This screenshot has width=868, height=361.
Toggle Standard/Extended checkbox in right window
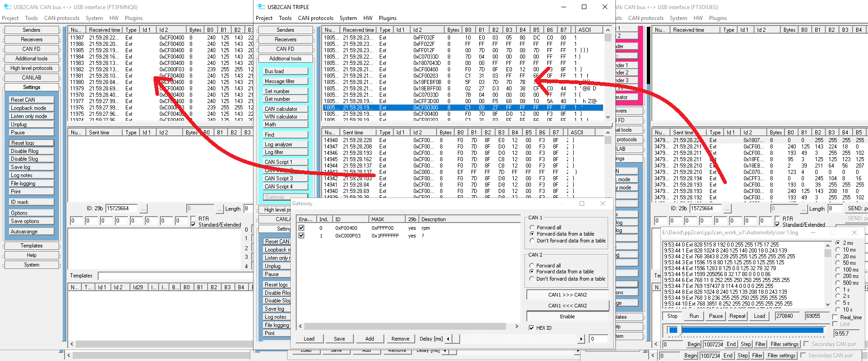(x=778, y=224)
